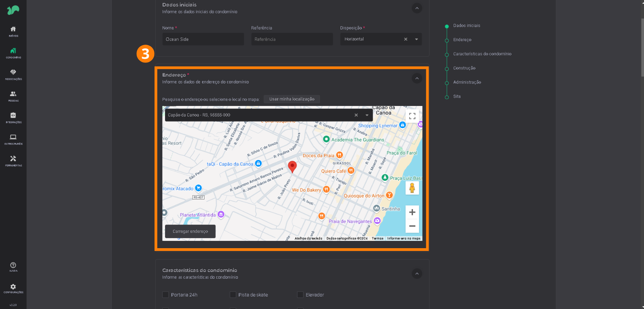The width and height of the screenshot is (644, 309).
Task: Click the taQi - Capão da Canoa marker
Action: (258, 163)
